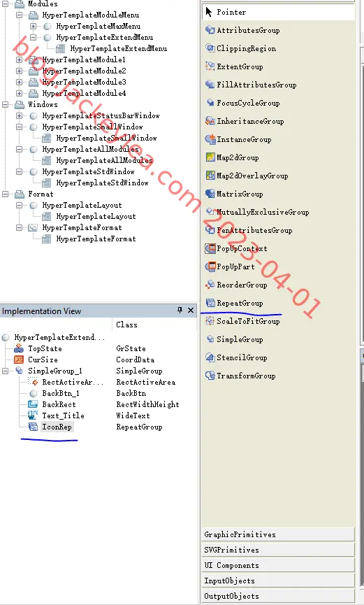Select the IconRep tree item
Viewport: 364px width, 605px height.
point(57,427)
